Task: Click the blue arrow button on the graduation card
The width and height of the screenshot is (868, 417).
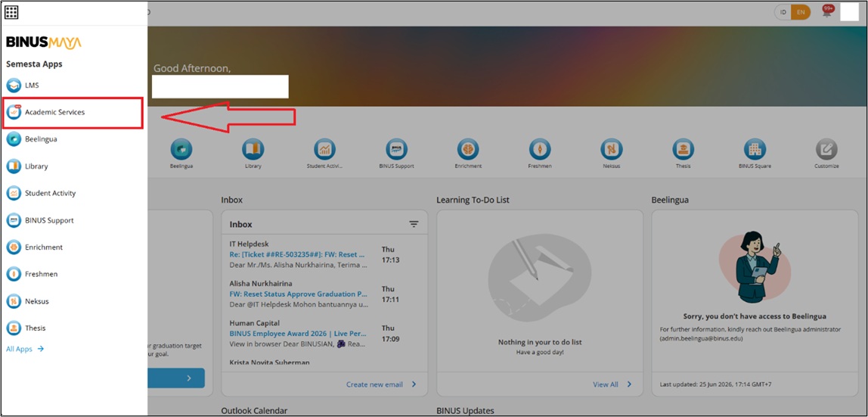Action: point(176,378)
